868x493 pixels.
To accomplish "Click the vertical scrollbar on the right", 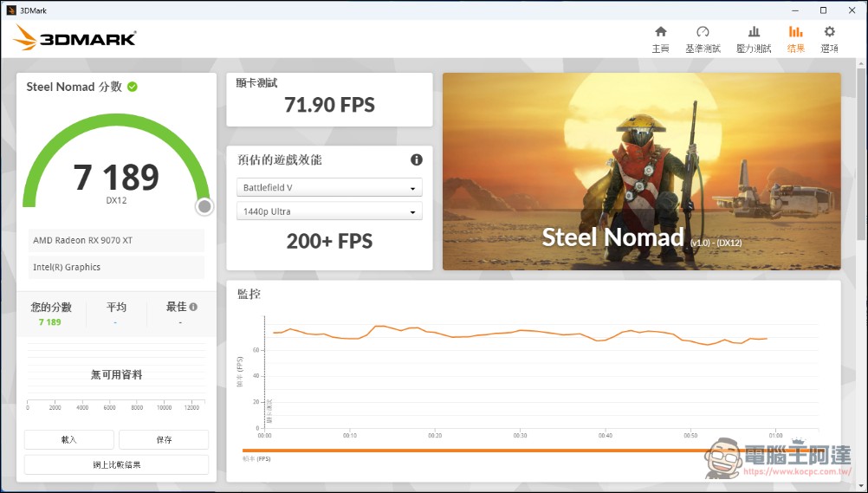I will coord(862,152).
